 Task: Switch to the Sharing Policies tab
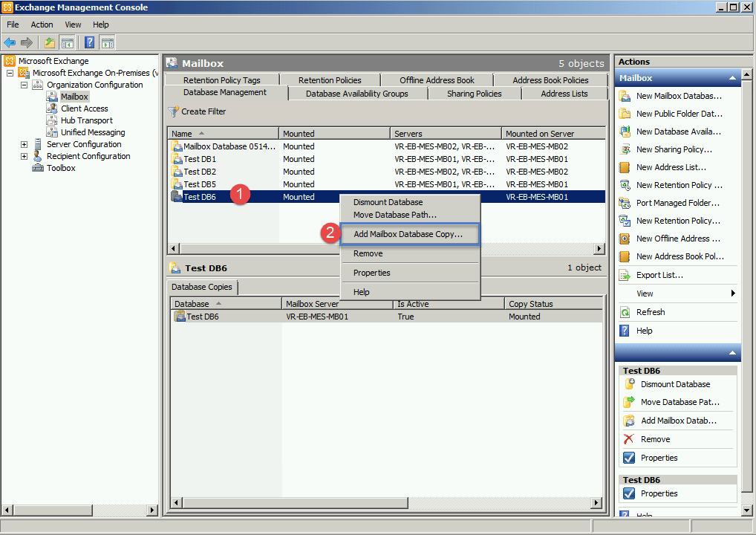(475, 94)
